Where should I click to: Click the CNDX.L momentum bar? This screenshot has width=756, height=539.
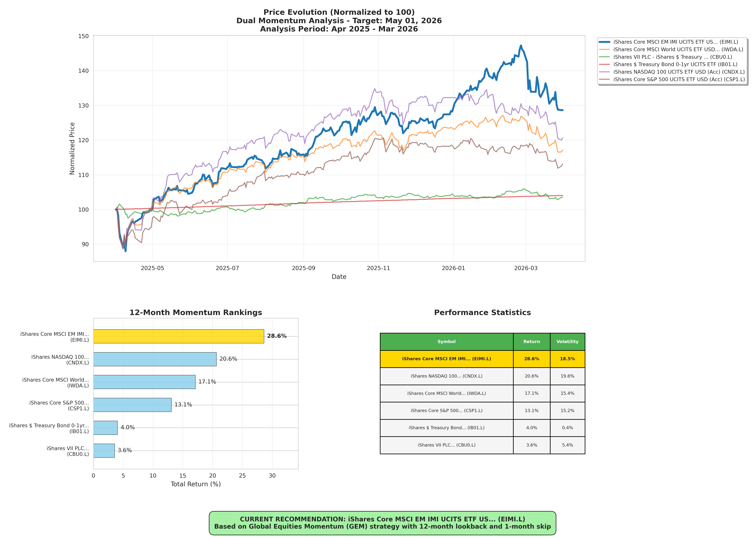point(155,359)
